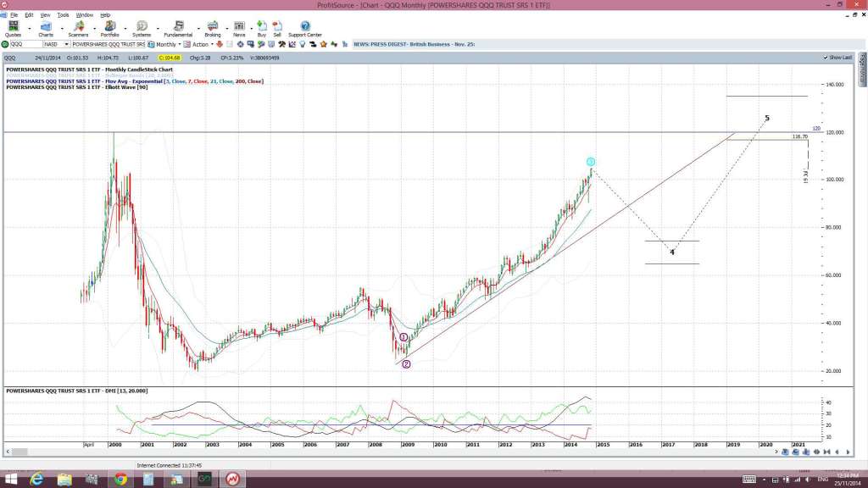This screenshot has width=868, height=488.
Task: Click the red down-arrow chart icon
Action: 220,44
